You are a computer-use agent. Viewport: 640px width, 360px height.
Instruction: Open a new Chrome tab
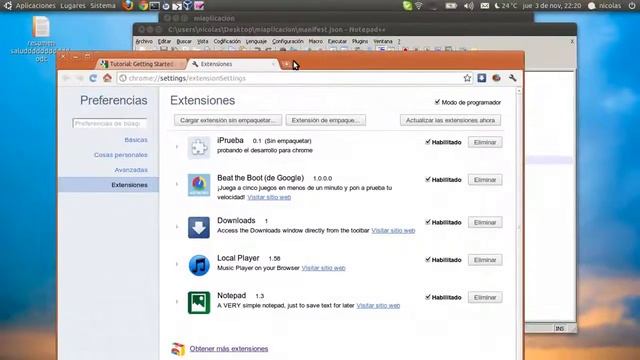click(x=286, y=64)
